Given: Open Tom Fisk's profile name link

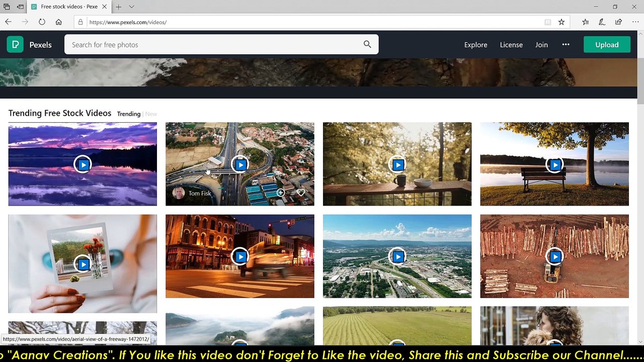Looking at the screenshot, I should coord(200,193).
